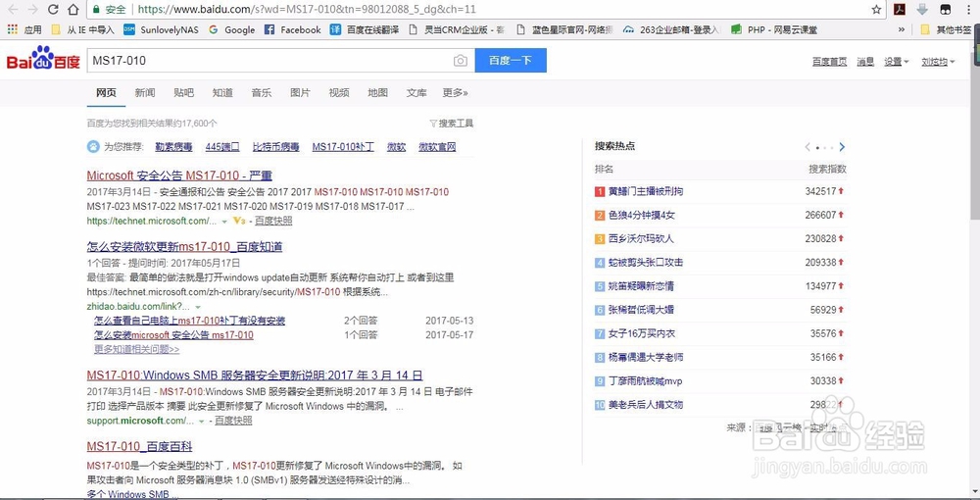Image resolution: width=980 pixels, height=500 pixels.
Task: Open 百度首页 link
Action: click(x=829, y=61)
